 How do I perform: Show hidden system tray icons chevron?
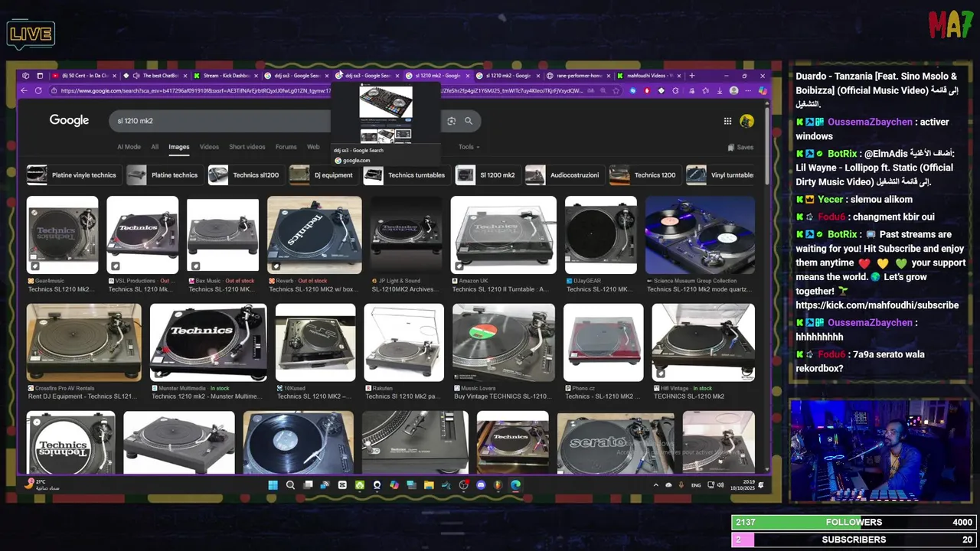coord(655,484)
